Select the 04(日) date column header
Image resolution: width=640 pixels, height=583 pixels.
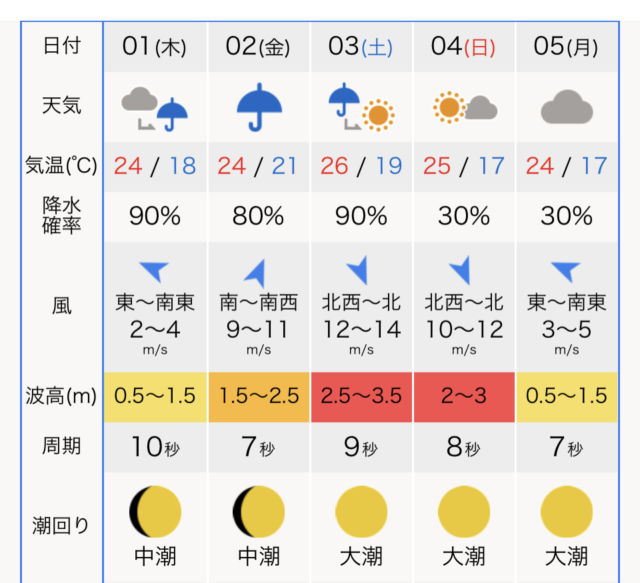[464, 47]
